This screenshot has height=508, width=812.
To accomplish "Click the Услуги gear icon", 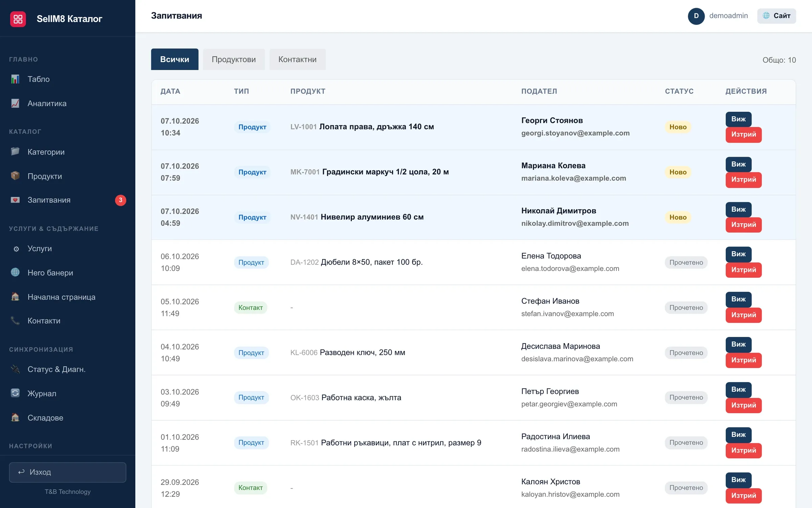I will point(16,249).
